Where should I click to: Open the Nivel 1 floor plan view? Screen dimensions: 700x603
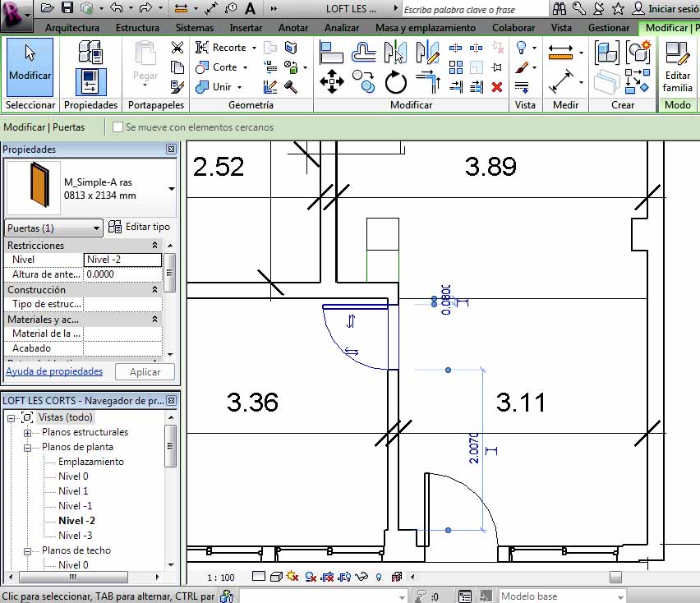pyautogui.click(x=73, y=491)
